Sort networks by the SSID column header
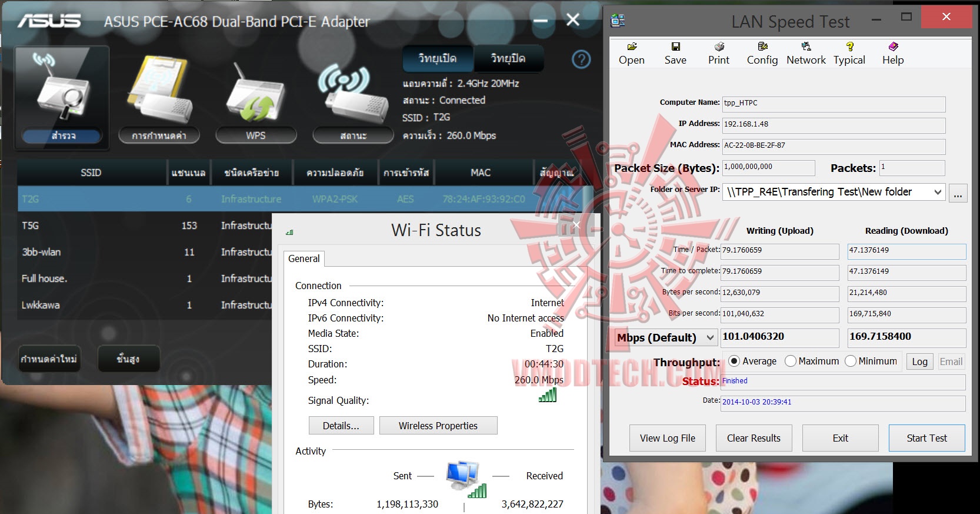Image resolution: width=980 pixels, height=514 pixels. coord(91,173)
